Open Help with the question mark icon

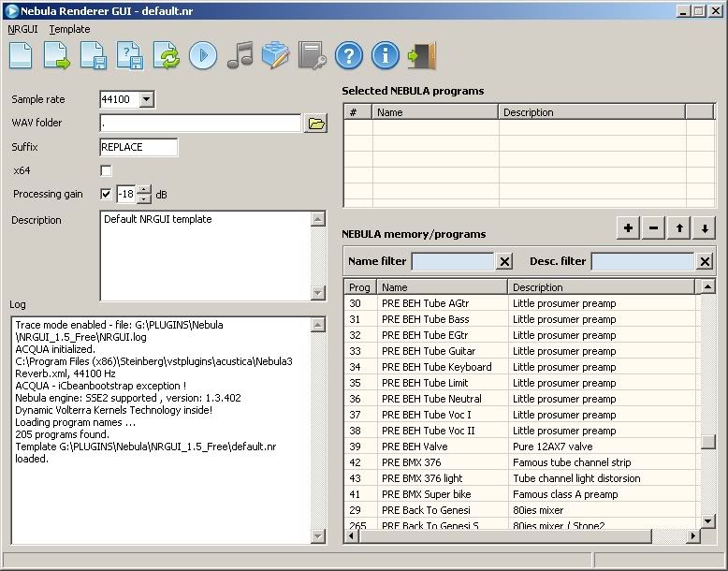[349, 55]
